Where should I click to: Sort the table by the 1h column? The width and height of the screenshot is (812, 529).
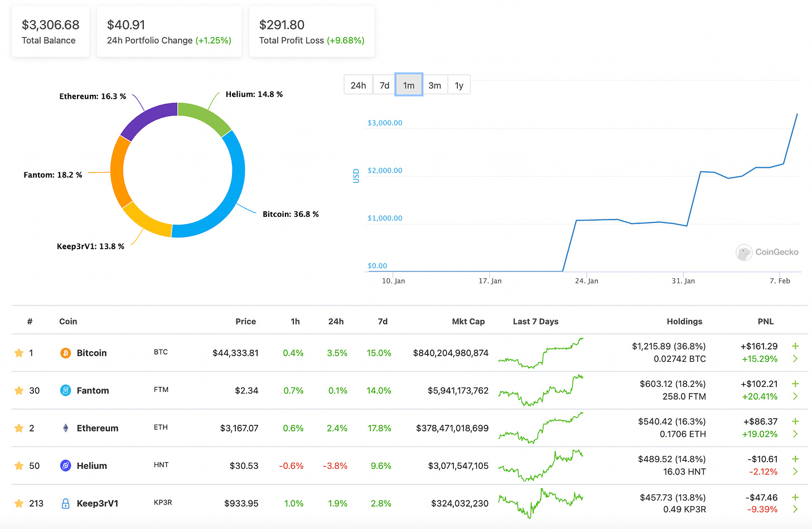[x=295, y=322]
